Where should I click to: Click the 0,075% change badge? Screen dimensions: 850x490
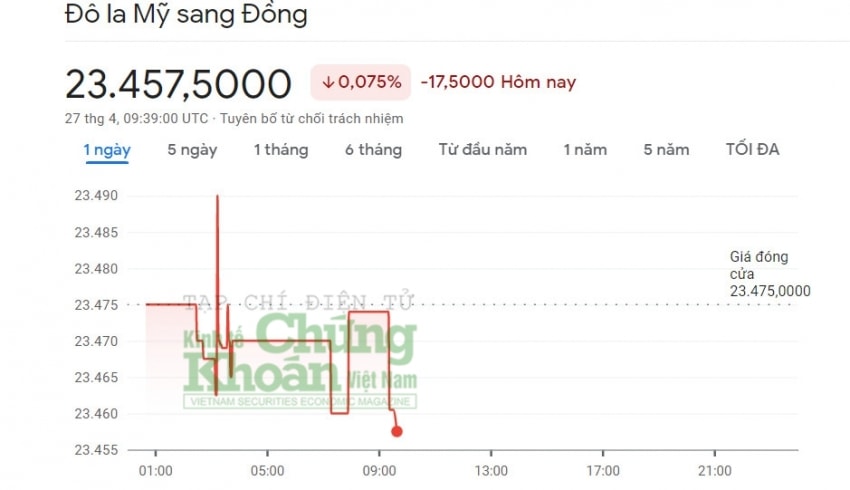(360, 82)
